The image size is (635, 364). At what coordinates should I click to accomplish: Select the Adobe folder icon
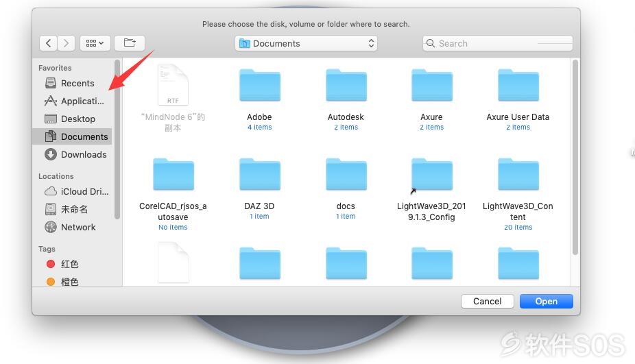260,86
